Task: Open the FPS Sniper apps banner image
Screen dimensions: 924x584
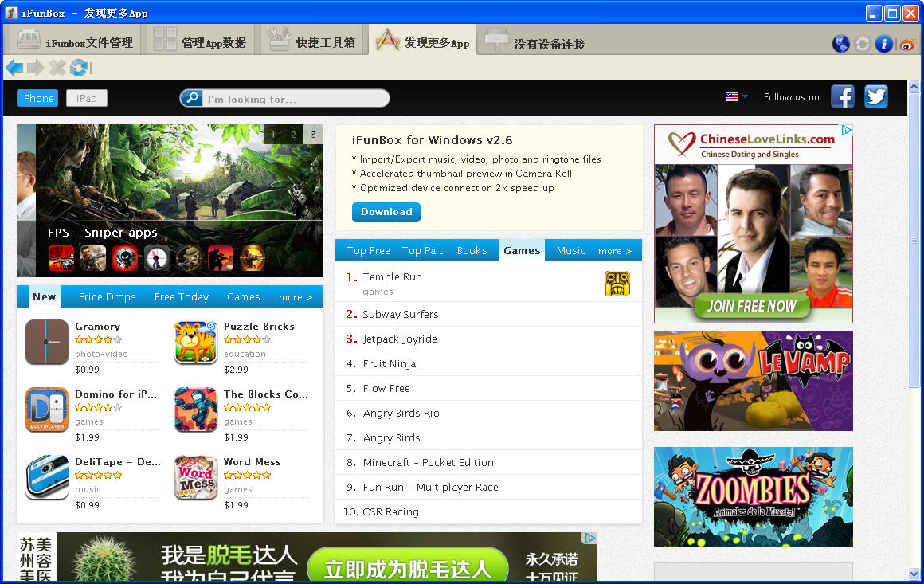Action: (180, 200)
